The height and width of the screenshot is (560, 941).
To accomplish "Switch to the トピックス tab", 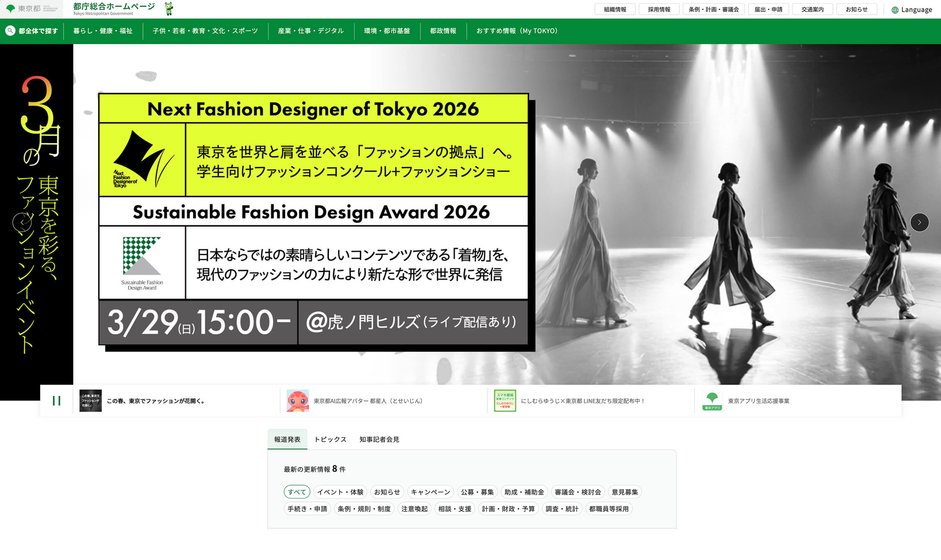I will (x=330, y=440).
